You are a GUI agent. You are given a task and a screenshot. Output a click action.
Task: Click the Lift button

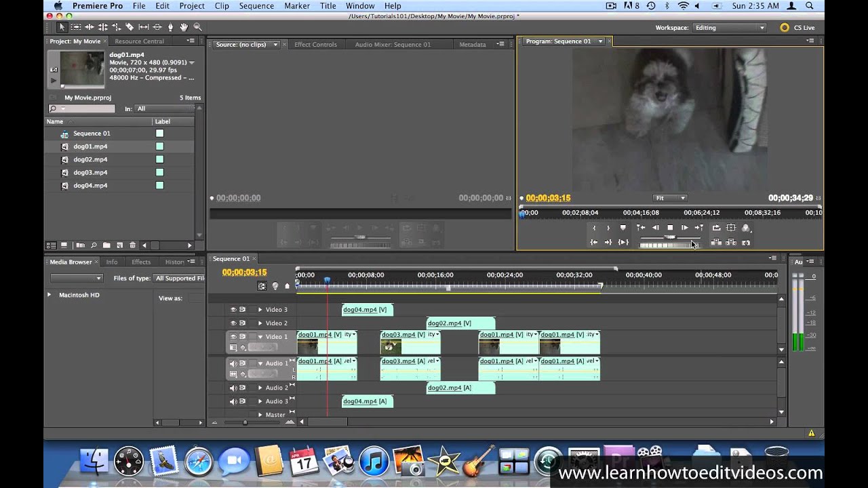point(716,242)
